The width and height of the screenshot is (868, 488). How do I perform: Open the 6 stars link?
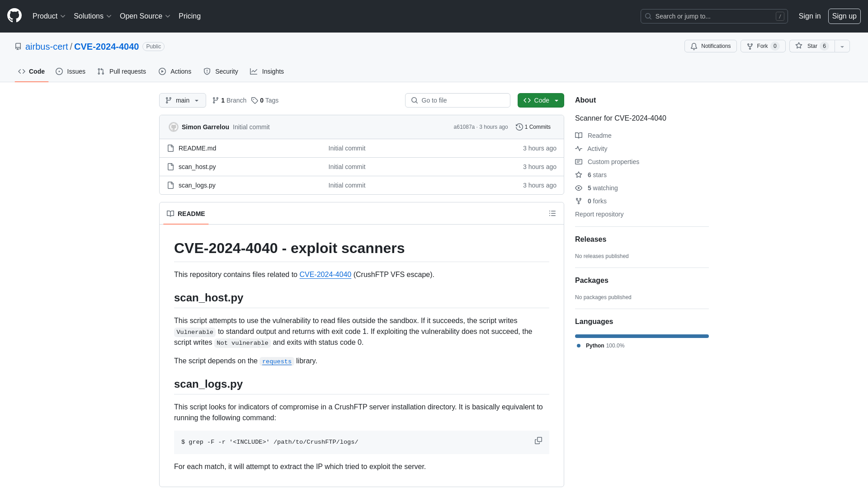597,175
